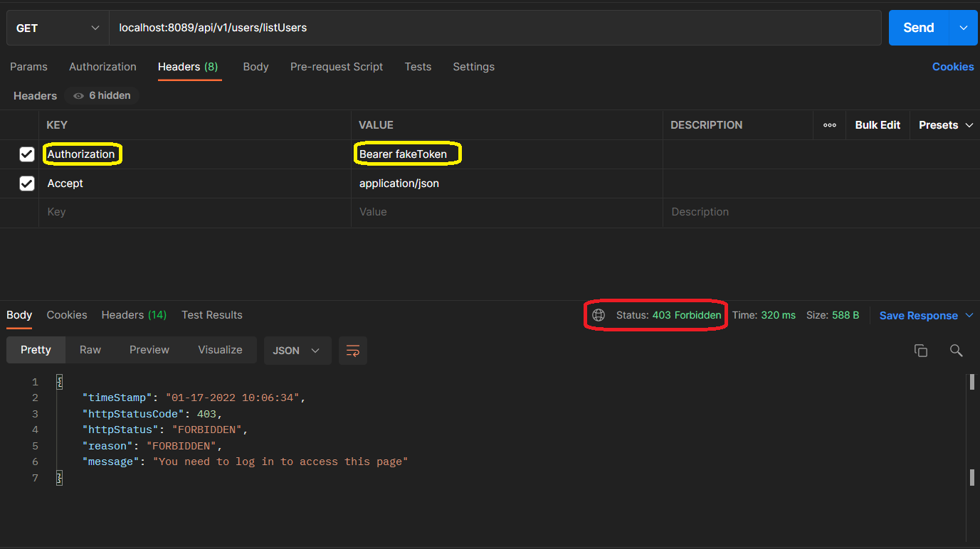Click the Bulk Edit button

[878, 125]
